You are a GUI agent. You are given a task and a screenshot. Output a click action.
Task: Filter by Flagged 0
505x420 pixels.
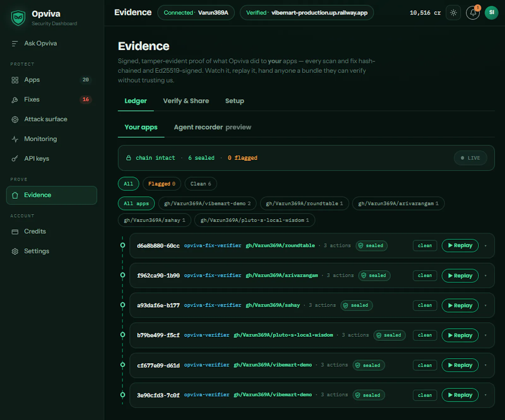pos(162,184)
